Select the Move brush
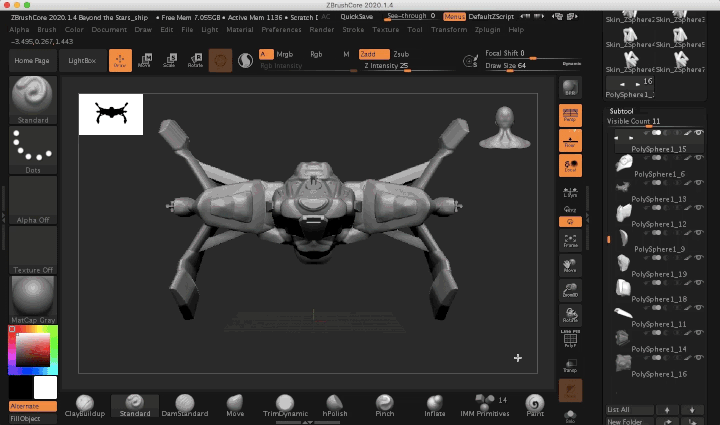 235,404
